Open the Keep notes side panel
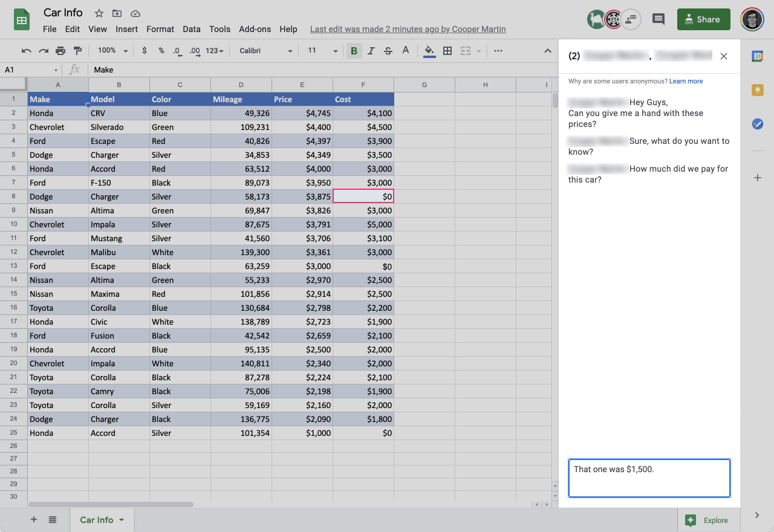The image size is (774, 532). 758,89
